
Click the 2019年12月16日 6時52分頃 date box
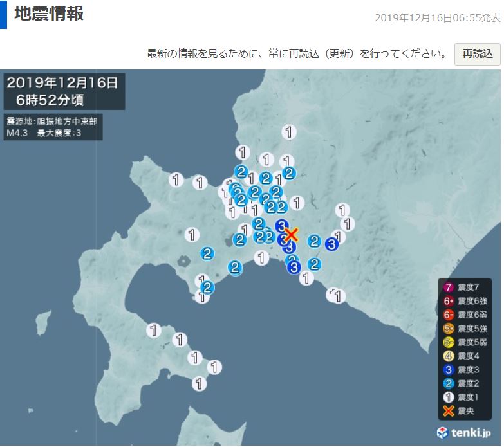pyautogui.click(x=62, y=91)
